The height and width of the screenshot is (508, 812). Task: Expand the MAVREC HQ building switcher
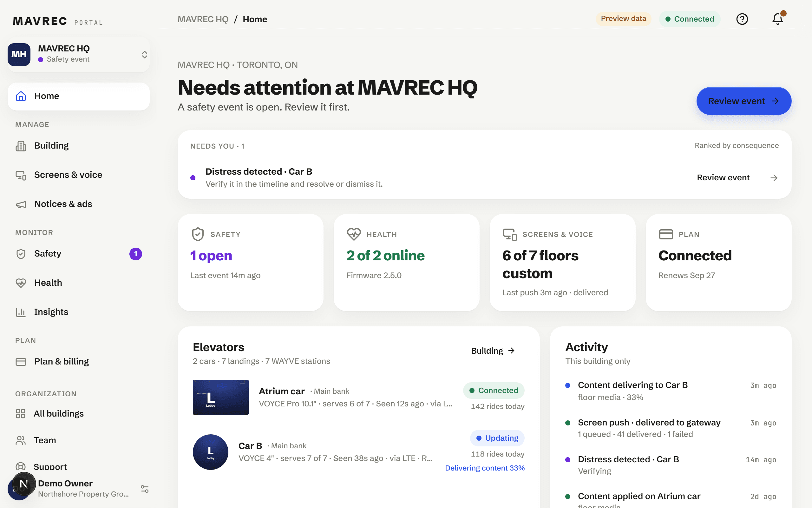coord(79,54)
